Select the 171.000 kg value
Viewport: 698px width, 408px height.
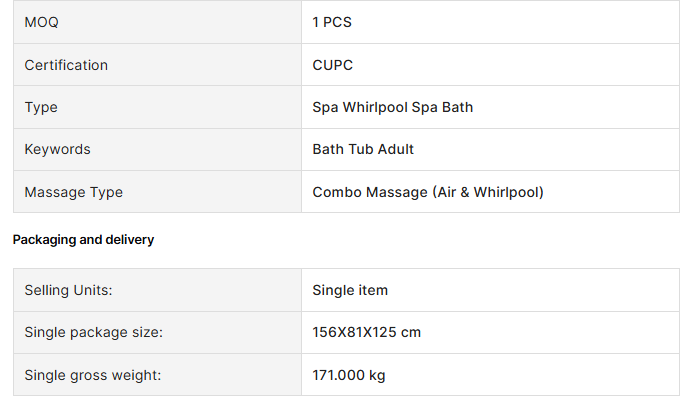[349, 375]
